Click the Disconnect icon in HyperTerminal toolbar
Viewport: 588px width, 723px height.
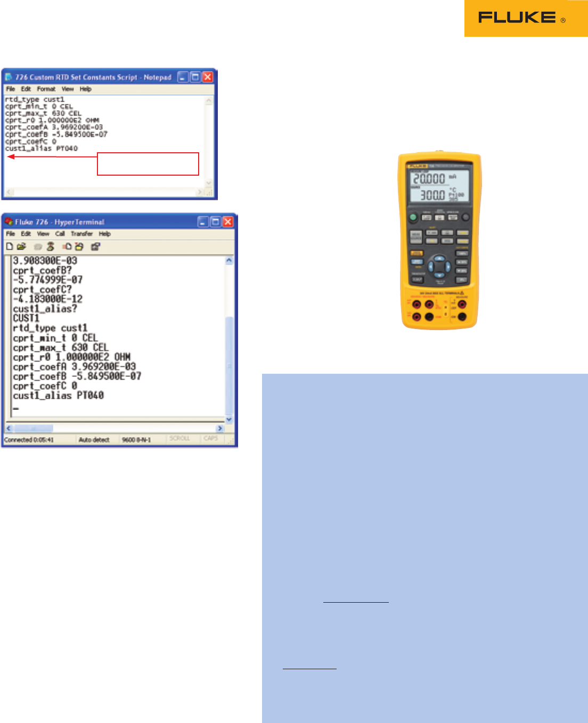click(x=51, y=247)
